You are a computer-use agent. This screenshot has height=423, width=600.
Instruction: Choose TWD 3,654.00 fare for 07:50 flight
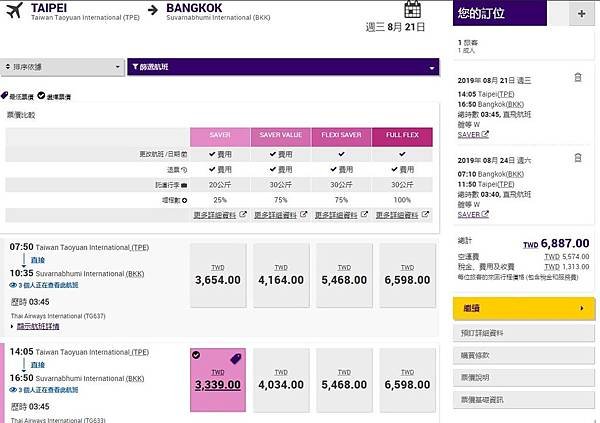coord(218,275)
